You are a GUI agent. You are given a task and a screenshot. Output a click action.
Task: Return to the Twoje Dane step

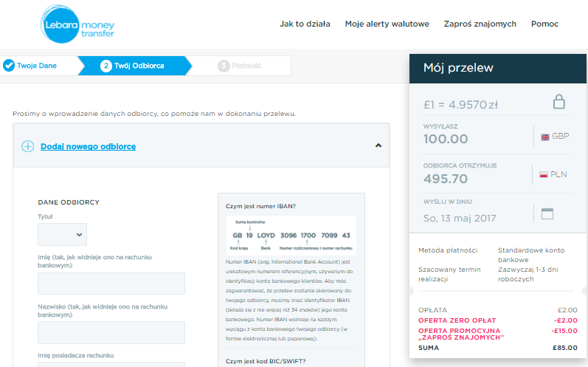(x=37, y=66)
